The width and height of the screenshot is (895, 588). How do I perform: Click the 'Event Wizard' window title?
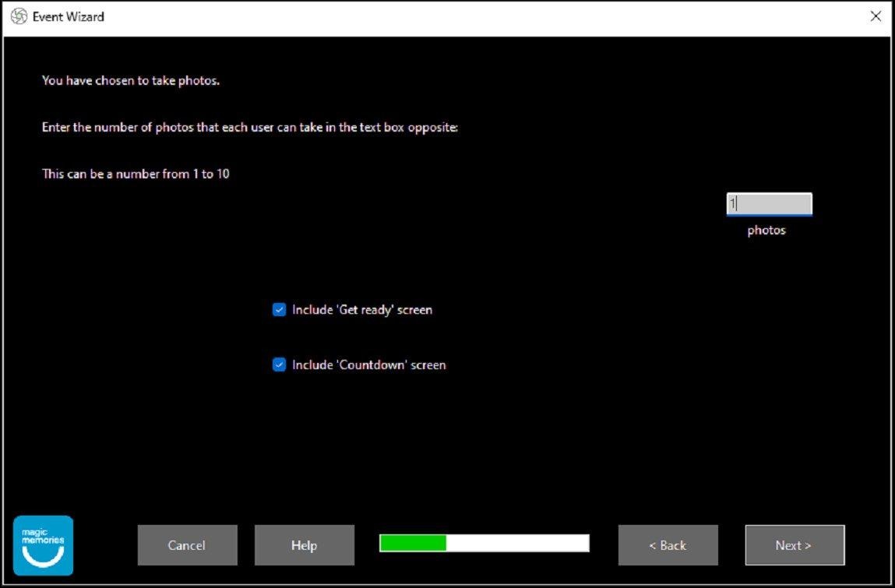pos(69,16)
